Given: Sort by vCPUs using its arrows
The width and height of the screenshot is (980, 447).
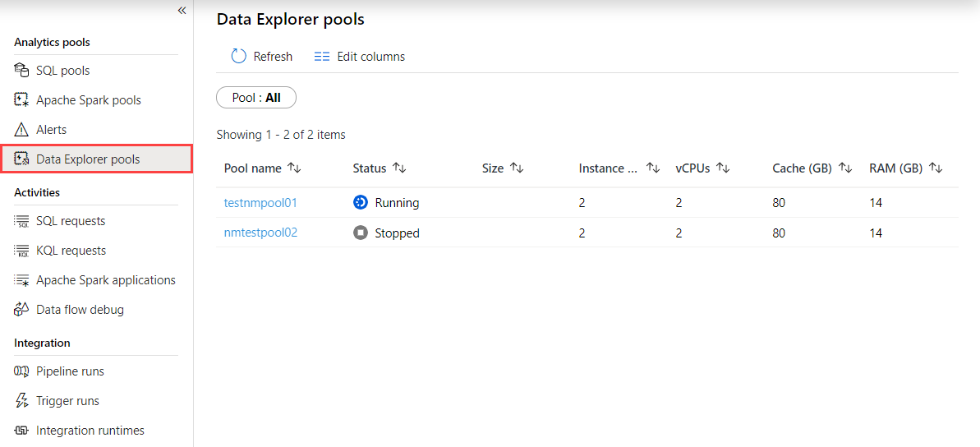Looking at the screenshot, I should pyautogui.click(x=723, y=168).
